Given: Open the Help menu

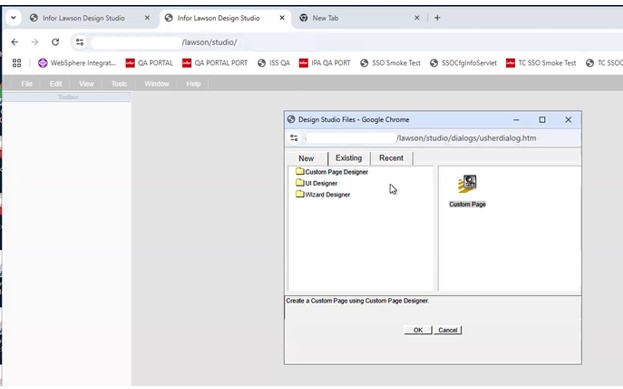Looking at the screenshot, I should coord(193,84).
